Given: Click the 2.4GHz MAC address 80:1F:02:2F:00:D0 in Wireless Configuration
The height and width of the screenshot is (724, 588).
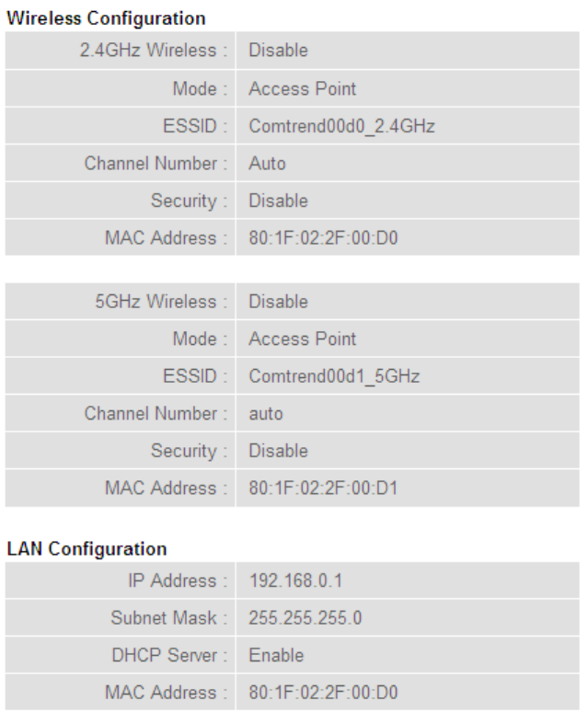Looking at the screenshot, I should click(323, 238).
